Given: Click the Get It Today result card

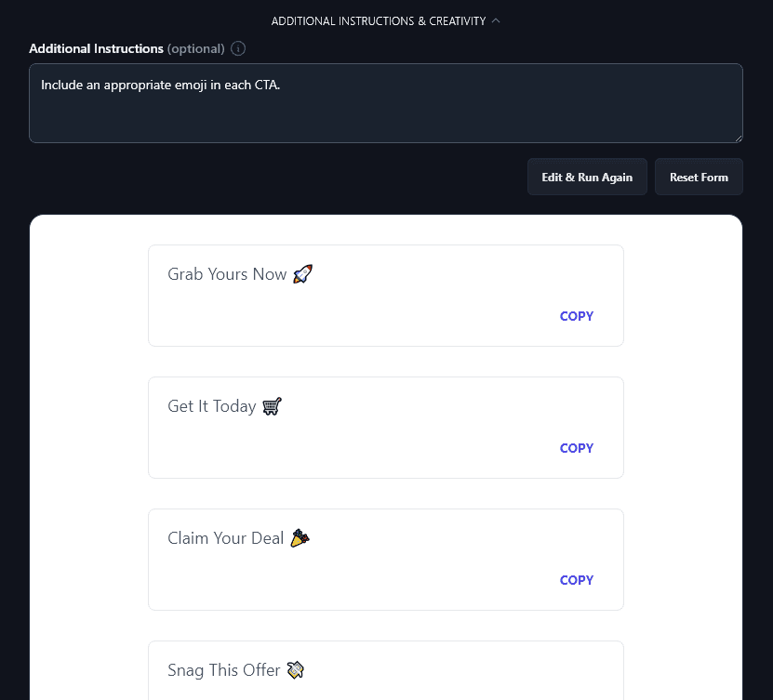Looking at the screenshot, I should pos(386,427).
